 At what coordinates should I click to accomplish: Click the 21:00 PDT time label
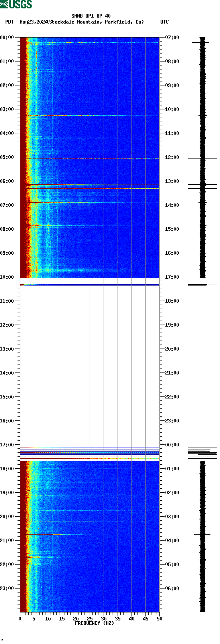click(x=7, y=541)
